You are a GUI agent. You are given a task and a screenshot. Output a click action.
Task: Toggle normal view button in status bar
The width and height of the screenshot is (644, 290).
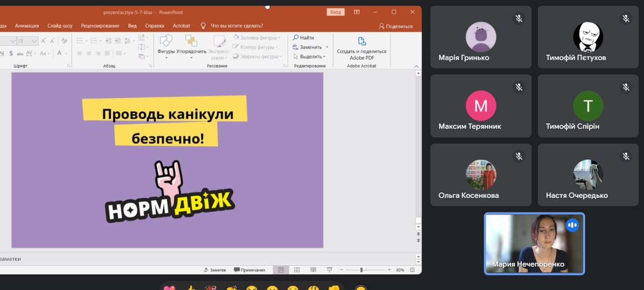point(281,270)
